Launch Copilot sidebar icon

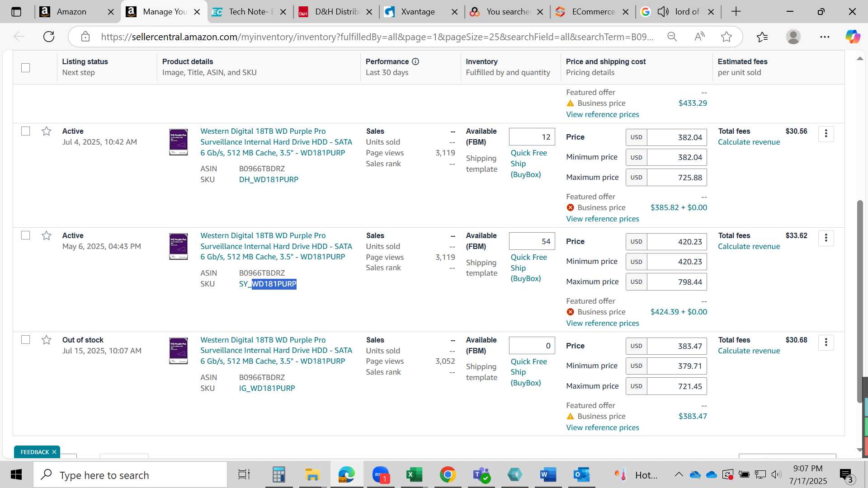853,37
